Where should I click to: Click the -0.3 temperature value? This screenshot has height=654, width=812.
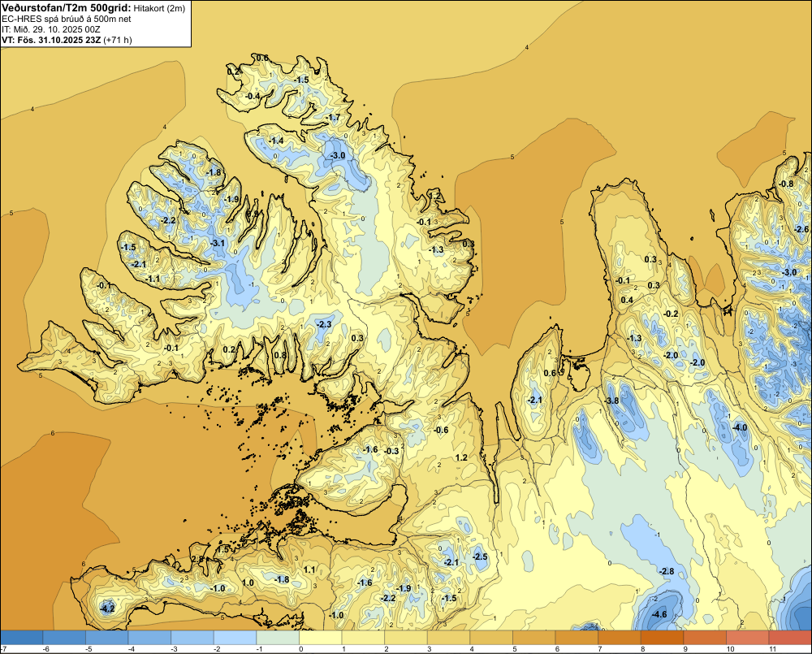pyautogui.click(x=391, y=451)
